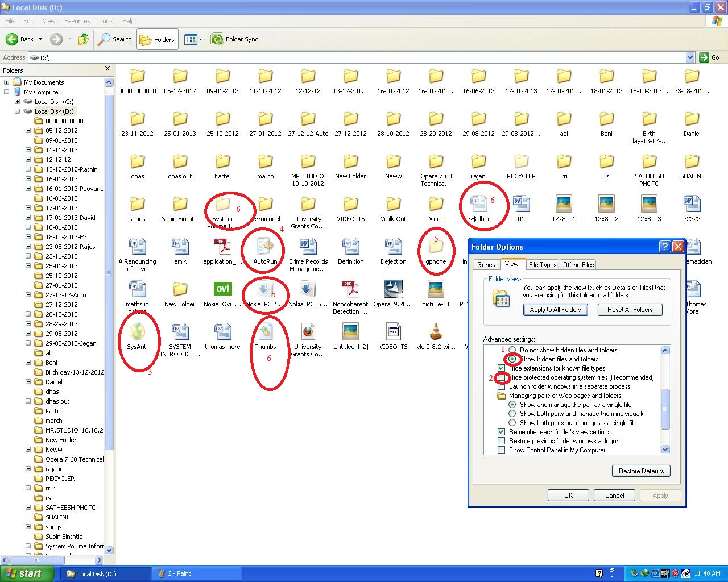Toggle Remember each folder's view settings

[x=501, y=432]
